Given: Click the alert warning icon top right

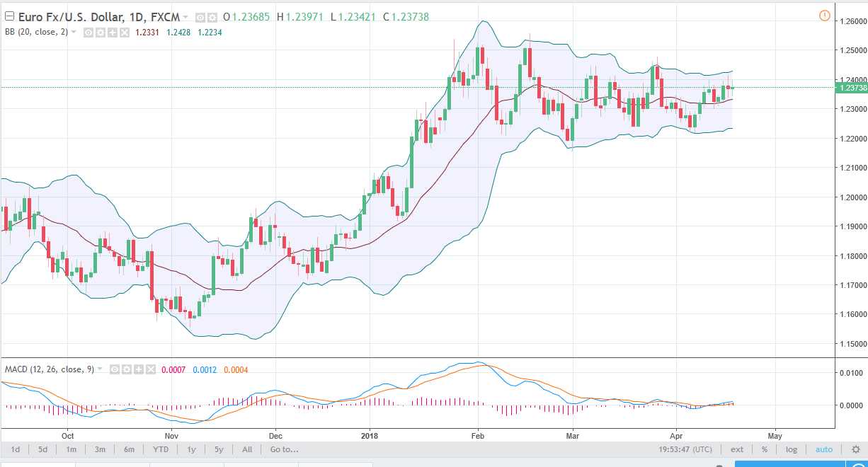Looking at the screenshot, I should point(825,15).
